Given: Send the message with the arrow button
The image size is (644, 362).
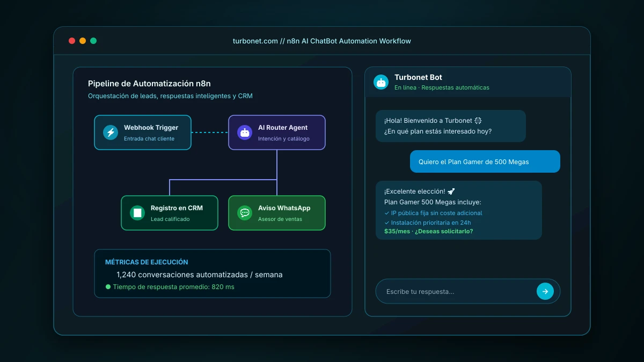Looking at the screenshot, I should 545,291.
